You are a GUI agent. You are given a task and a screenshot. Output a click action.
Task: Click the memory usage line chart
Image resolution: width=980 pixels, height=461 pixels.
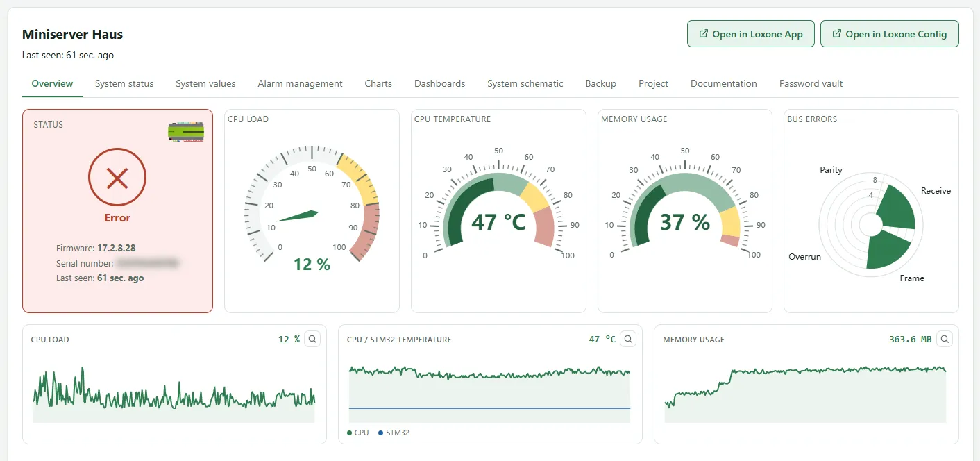(x=805, y=394)
